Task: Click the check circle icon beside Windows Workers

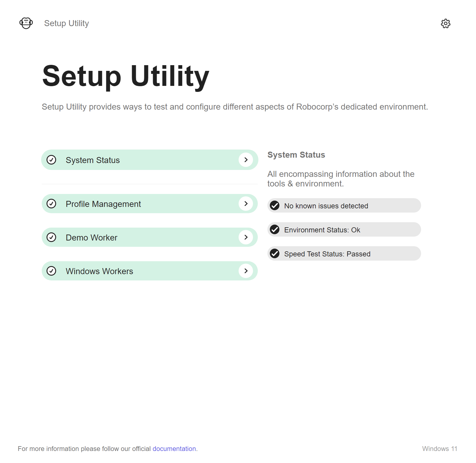Action: pyautogui.click(x=51, y=271)
